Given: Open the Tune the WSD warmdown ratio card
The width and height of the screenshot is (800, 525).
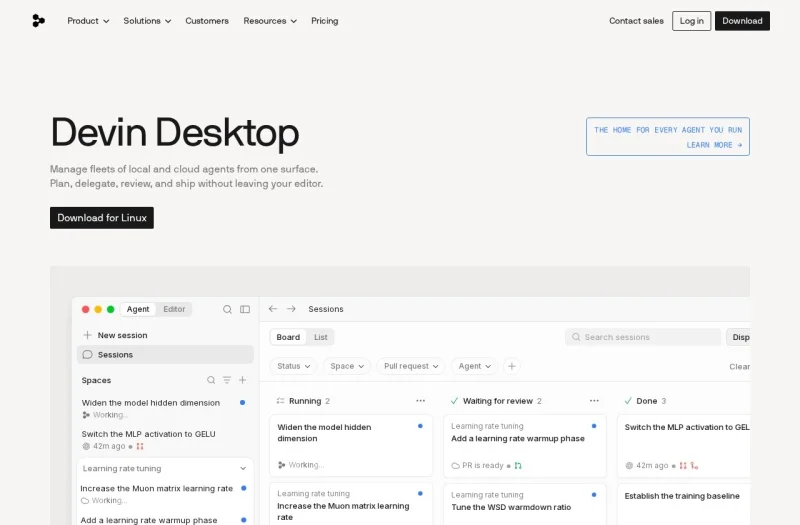Looking at the screenshot, I should (x=524, y=504).
